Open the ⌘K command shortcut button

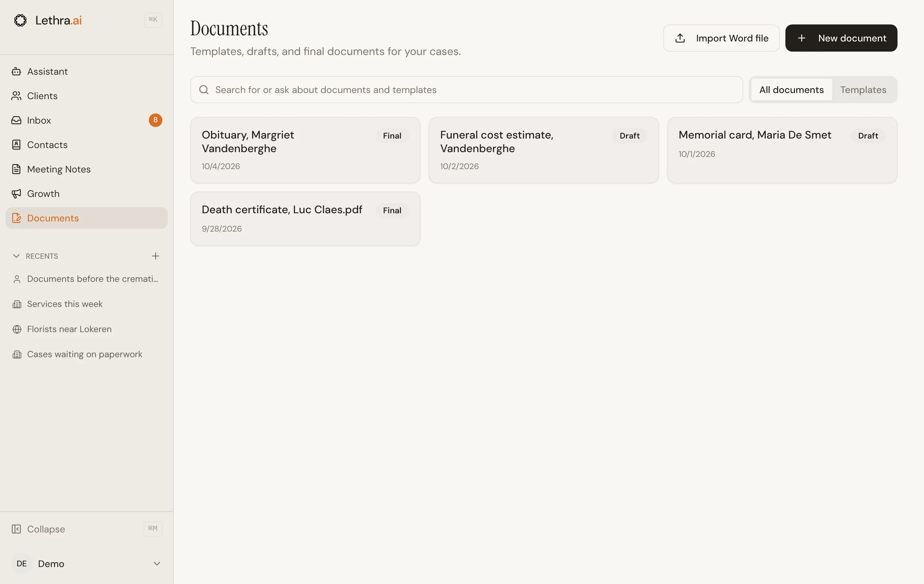(153, 20)
